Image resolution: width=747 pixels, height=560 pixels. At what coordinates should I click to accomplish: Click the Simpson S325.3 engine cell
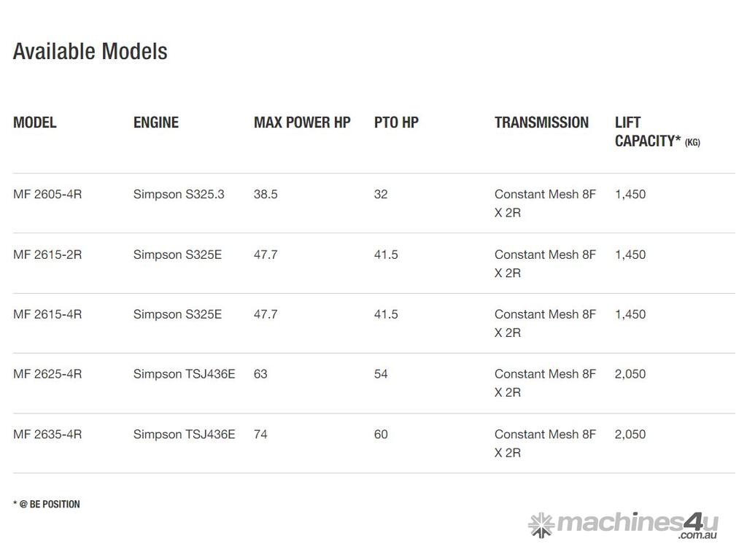179,195
